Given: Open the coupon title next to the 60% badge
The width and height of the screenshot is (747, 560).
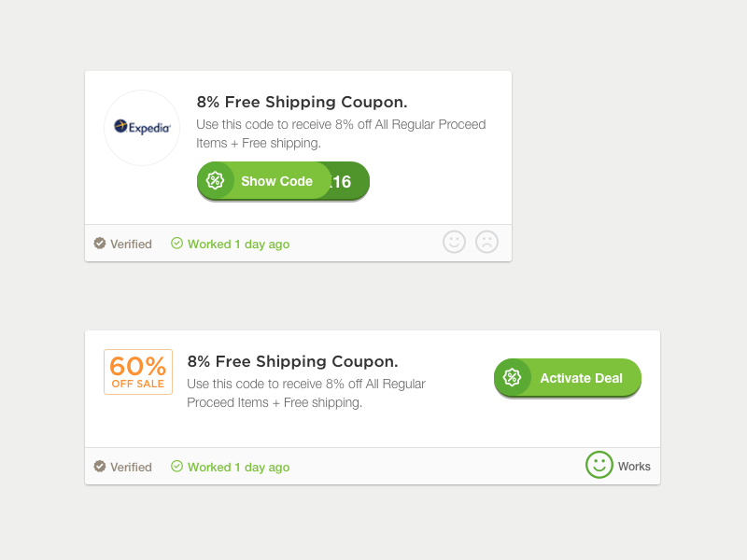Looking at the screenshot, I should point(292,361).
